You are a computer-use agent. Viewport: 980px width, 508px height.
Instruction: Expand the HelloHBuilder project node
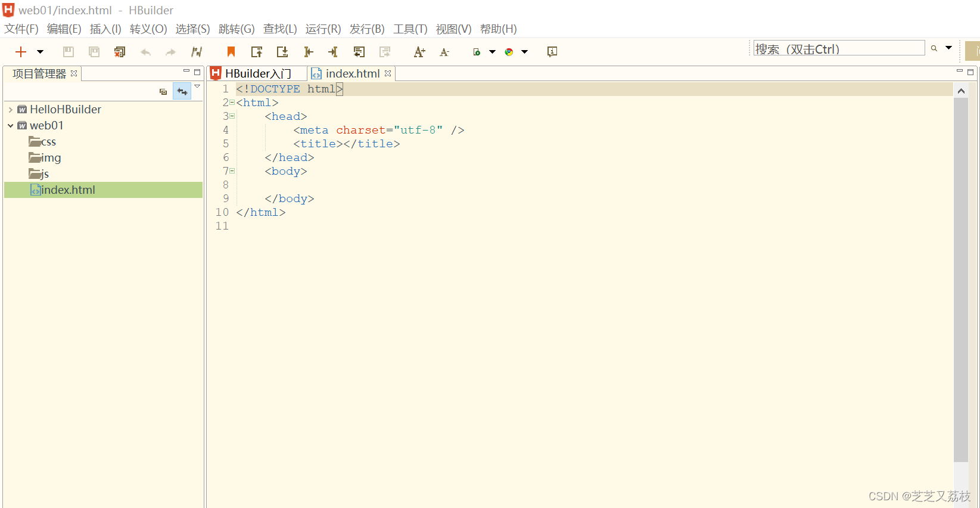[x=11, y=110]
